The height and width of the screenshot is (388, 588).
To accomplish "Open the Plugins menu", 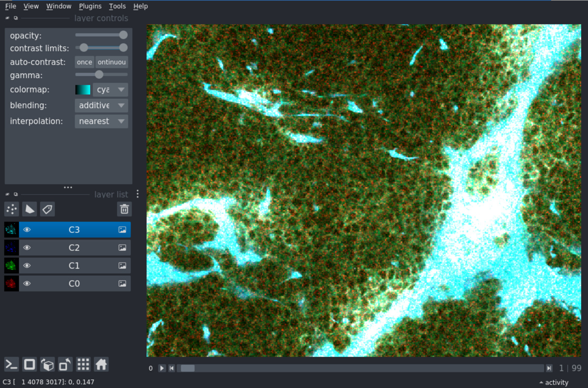I will 90,6.
